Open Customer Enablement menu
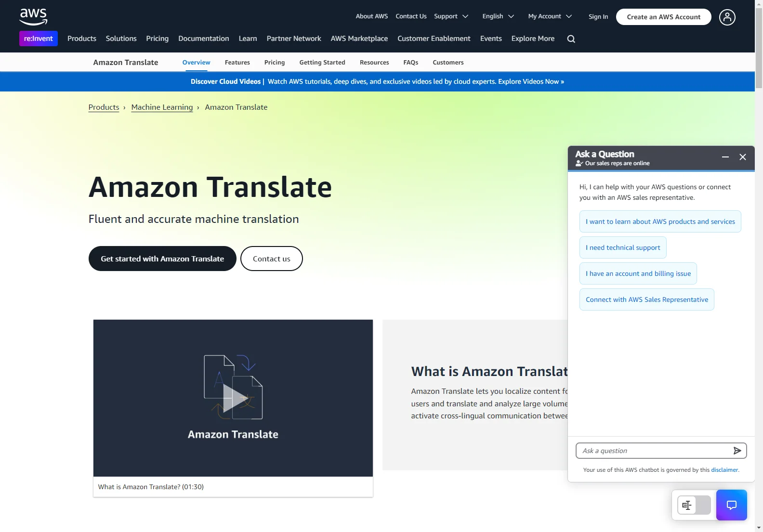Viewport: 763px width, 532px height. pos(434,39)
